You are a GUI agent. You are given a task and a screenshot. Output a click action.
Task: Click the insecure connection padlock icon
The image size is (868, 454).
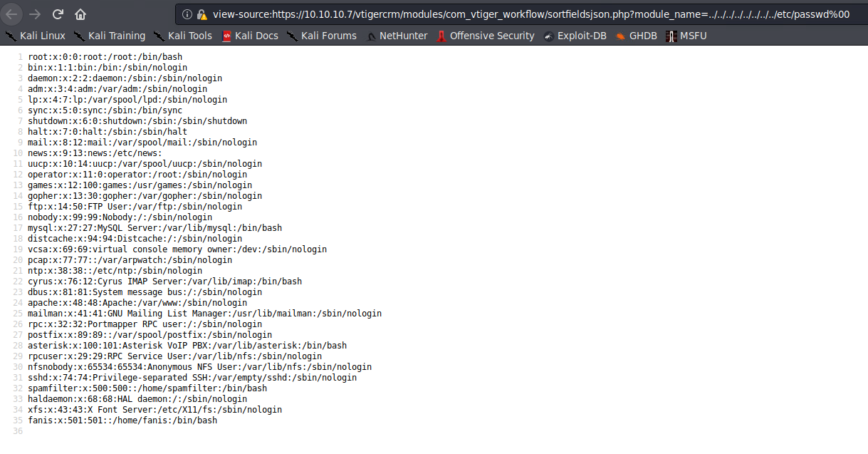[202, 14]
